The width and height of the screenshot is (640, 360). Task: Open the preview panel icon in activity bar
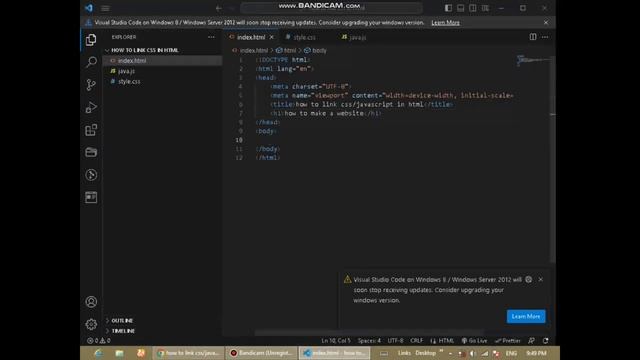[91, 197]
